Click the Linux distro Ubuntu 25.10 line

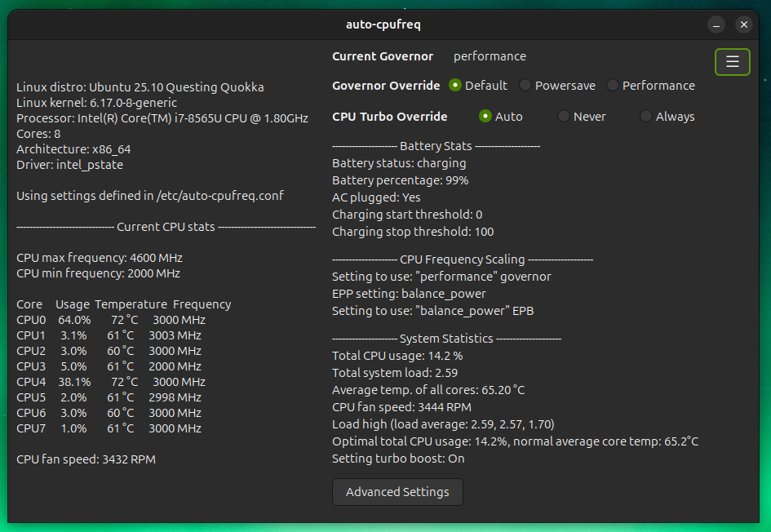[140, 87]
